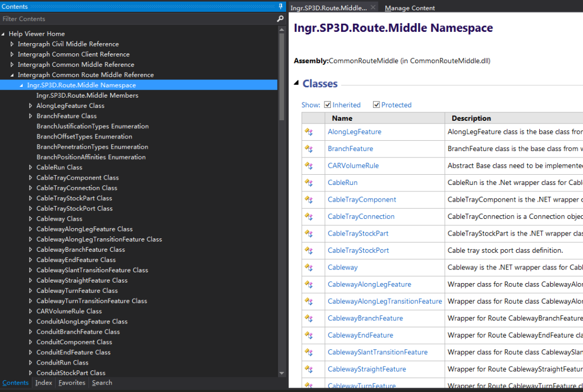Click the class icon beside CableTrayStockPort row
This screenshot has width=583, height=392.
[309, 251]
